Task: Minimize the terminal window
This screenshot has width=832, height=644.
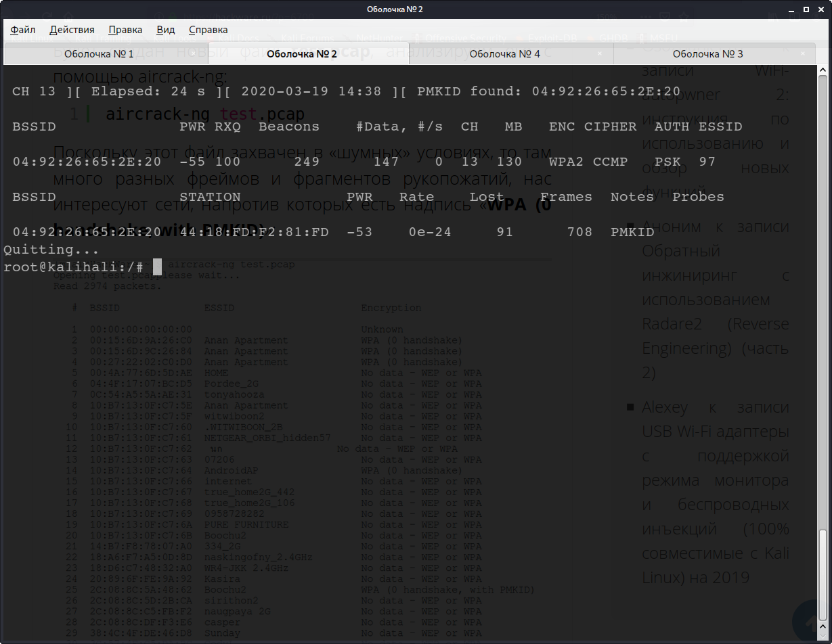Action: coord(791,9)
